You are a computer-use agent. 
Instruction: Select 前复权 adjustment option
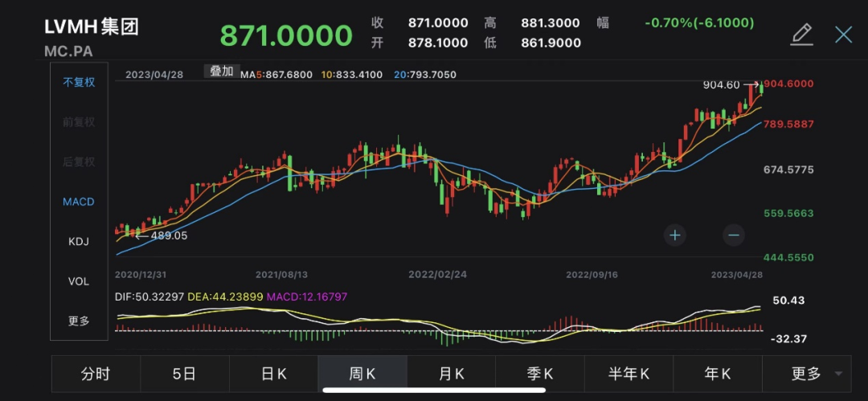pyautogui.click(x=79, y=122)
